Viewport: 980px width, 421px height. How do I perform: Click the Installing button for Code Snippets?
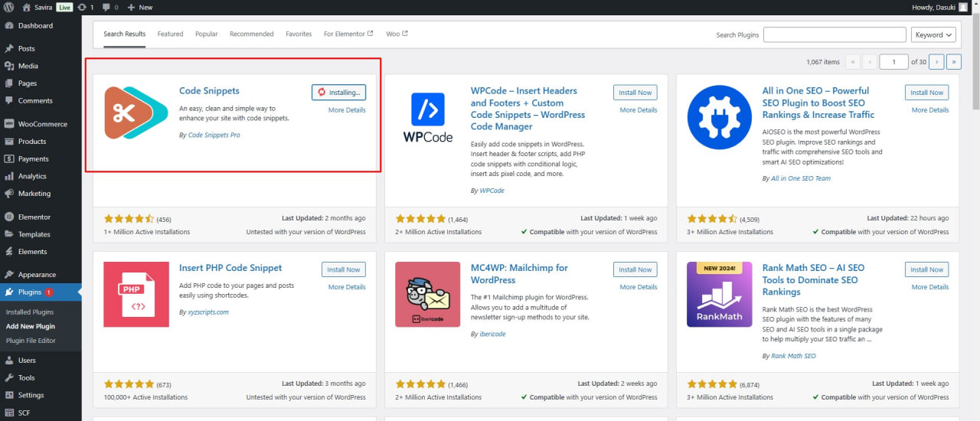339,93
